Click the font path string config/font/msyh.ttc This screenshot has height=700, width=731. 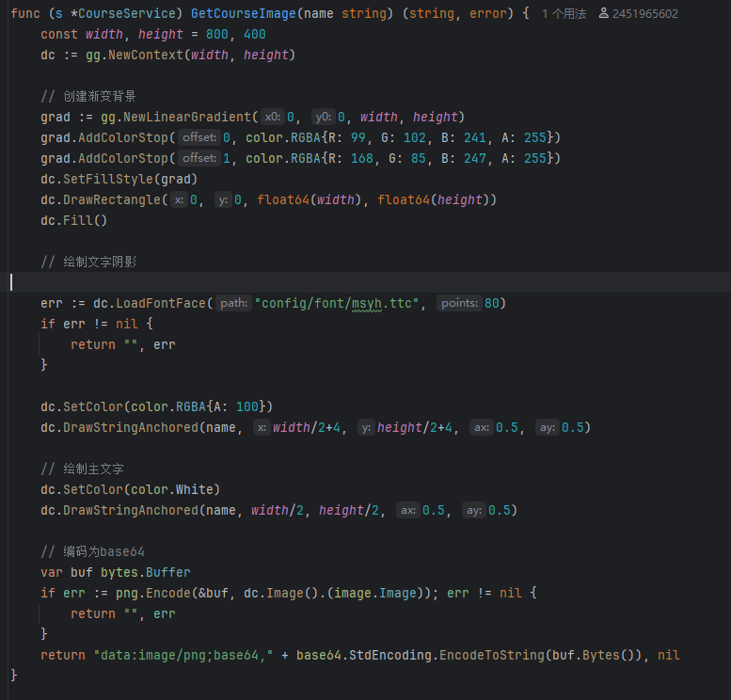(337, 303)
